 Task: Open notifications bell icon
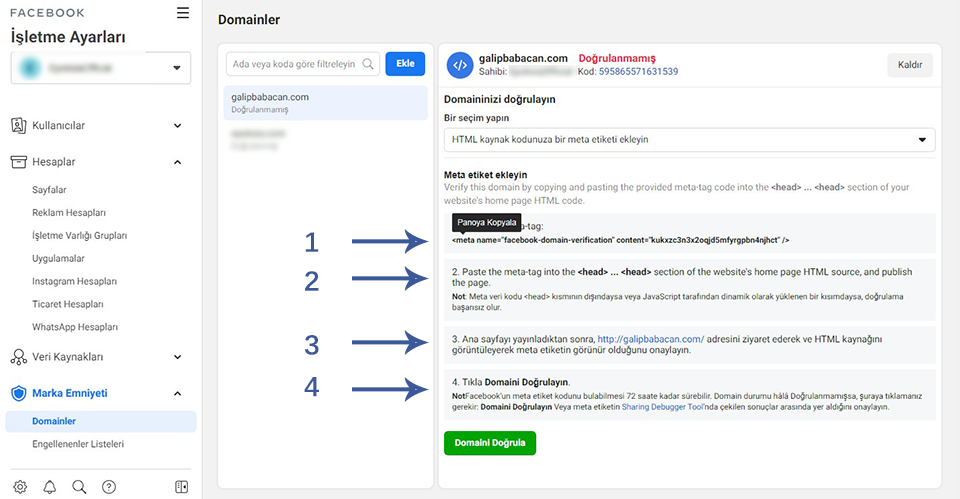[x=50, y=487]
